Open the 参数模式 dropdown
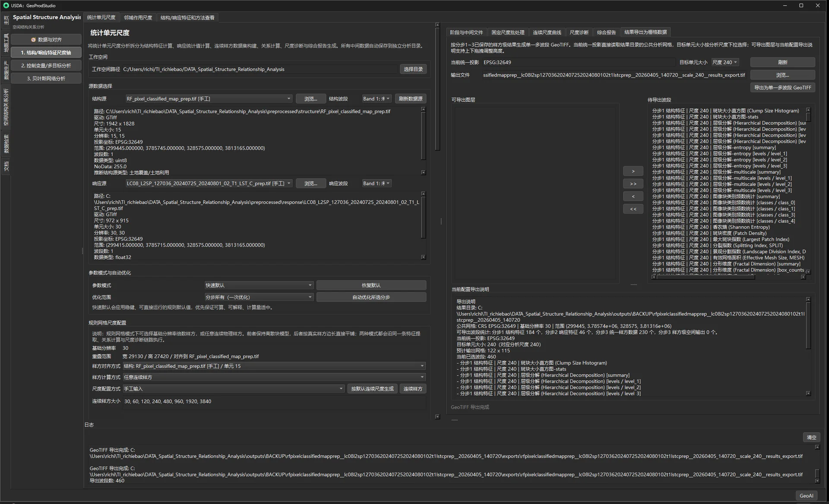The image size is (829, 504). click(259, 285)
